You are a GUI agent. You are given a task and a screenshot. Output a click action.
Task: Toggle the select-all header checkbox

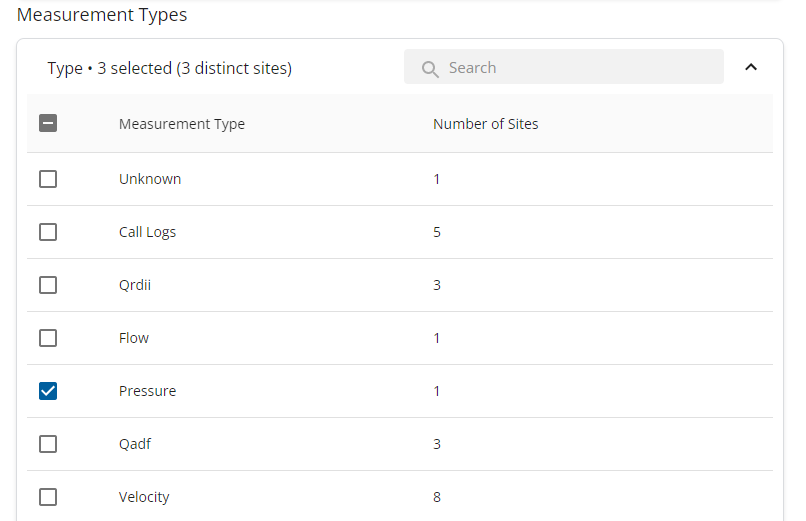(x=48, y=124)
